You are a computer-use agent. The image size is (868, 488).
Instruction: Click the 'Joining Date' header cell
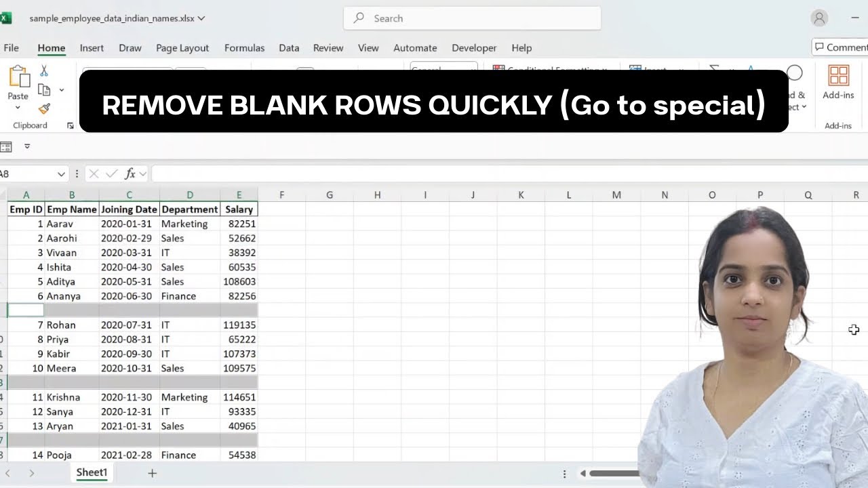pos(129,209)
